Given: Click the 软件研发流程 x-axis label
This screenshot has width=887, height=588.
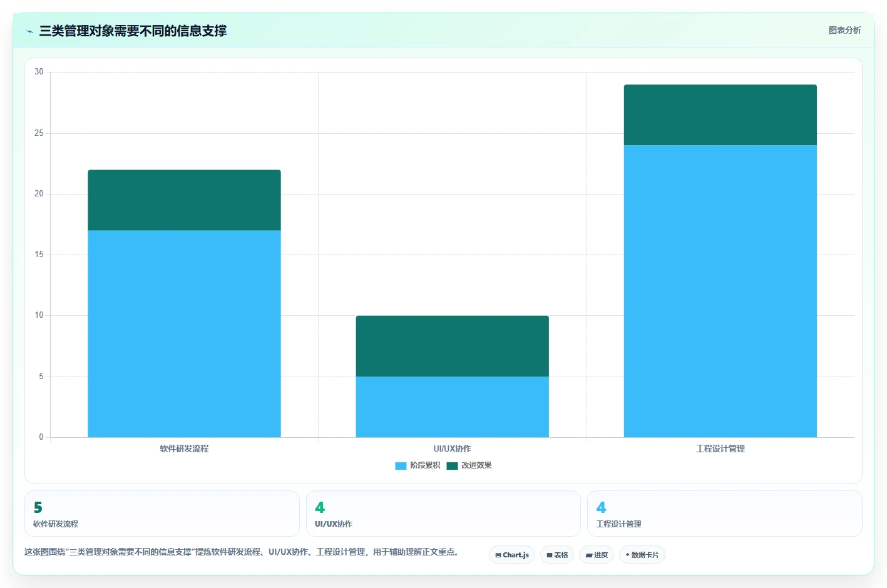Looking at the screenshot, I should click(184, 449).
